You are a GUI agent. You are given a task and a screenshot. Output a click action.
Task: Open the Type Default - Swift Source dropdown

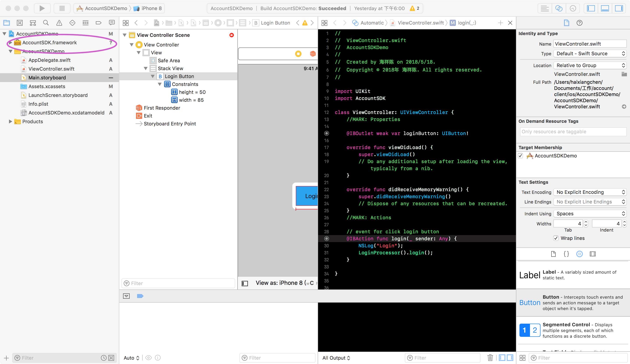590,54
